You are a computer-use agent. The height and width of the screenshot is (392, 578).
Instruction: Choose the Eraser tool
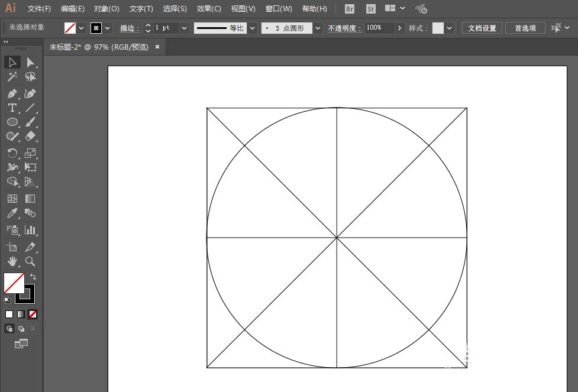[x=30, y=137]
